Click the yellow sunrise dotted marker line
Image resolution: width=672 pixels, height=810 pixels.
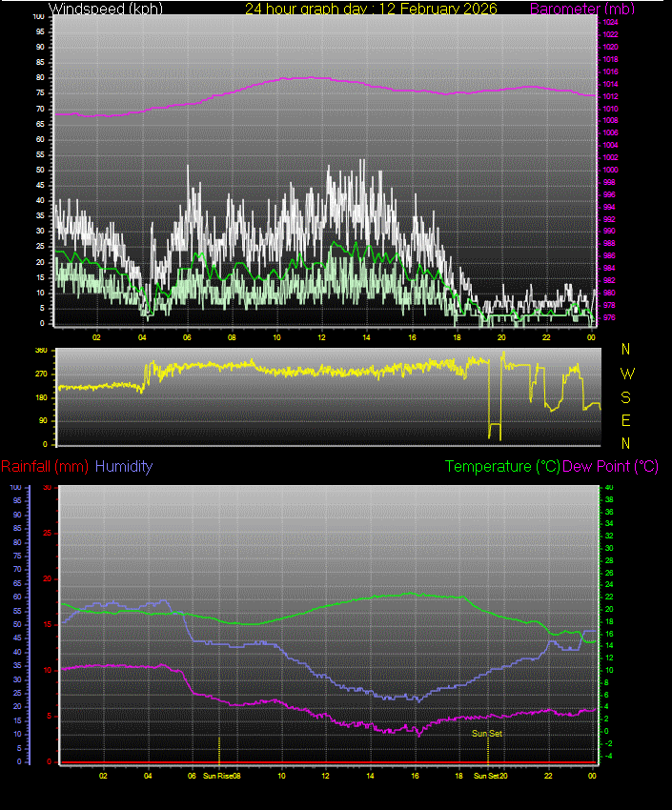click(x=219, y=750)
